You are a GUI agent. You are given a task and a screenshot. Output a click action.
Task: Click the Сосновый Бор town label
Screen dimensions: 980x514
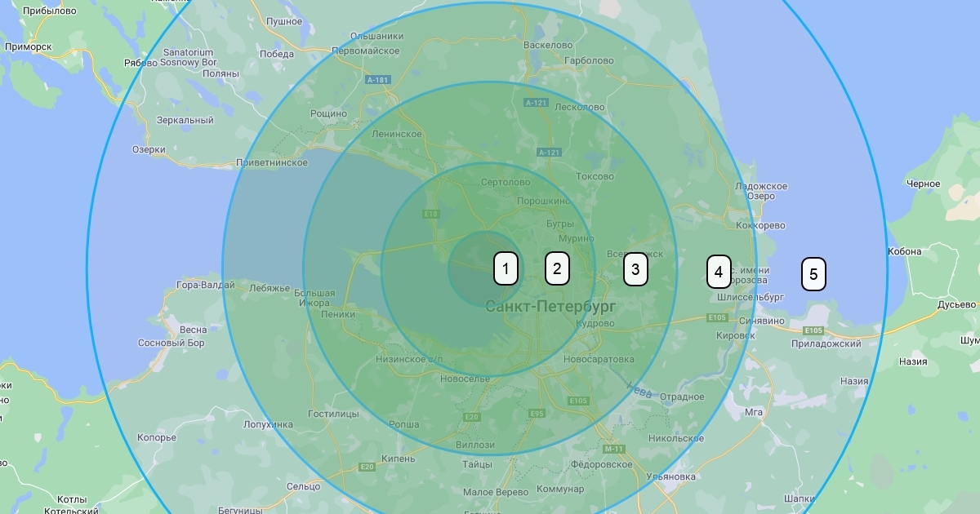(171, 343)
